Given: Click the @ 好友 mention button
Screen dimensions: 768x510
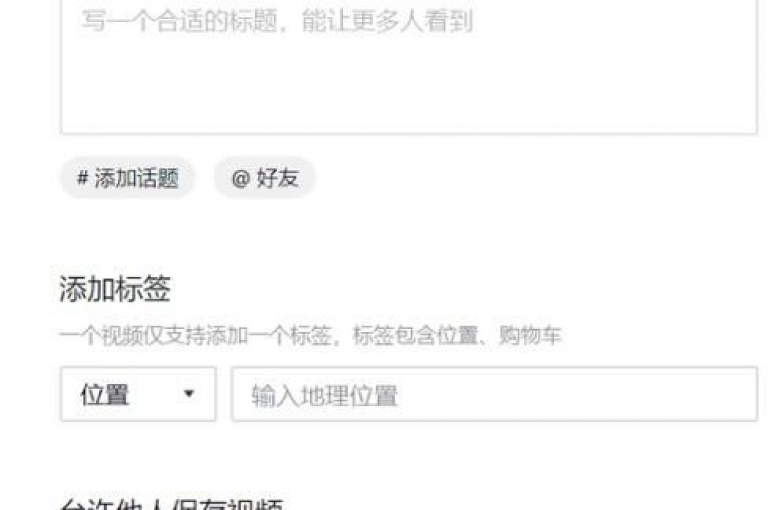Looking at the screenshot, I should pos(264,178).
